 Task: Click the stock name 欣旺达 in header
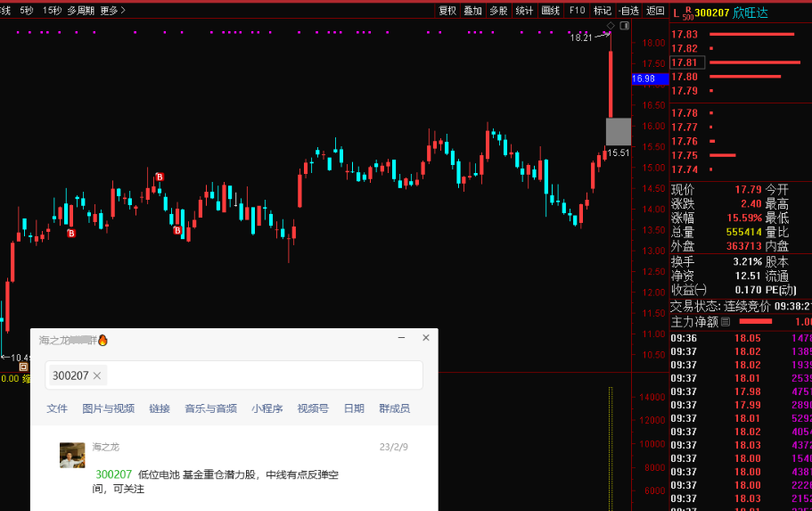pos(750,13)
